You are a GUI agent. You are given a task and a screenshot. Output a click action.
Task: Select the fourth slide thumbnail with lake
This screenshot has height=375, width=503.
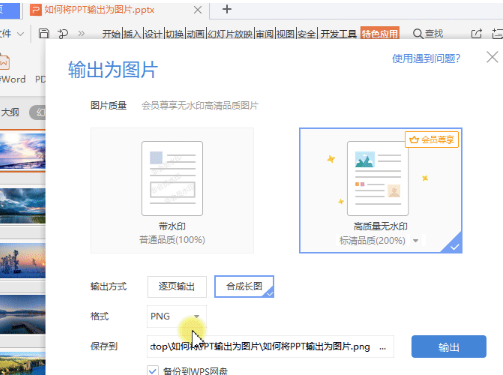click(x=23, y=314)
